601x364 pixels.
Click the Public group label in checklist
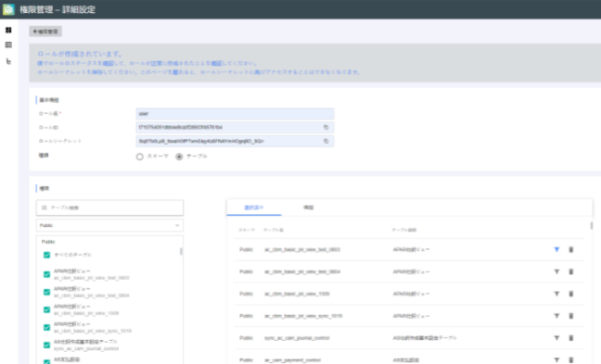48,242
